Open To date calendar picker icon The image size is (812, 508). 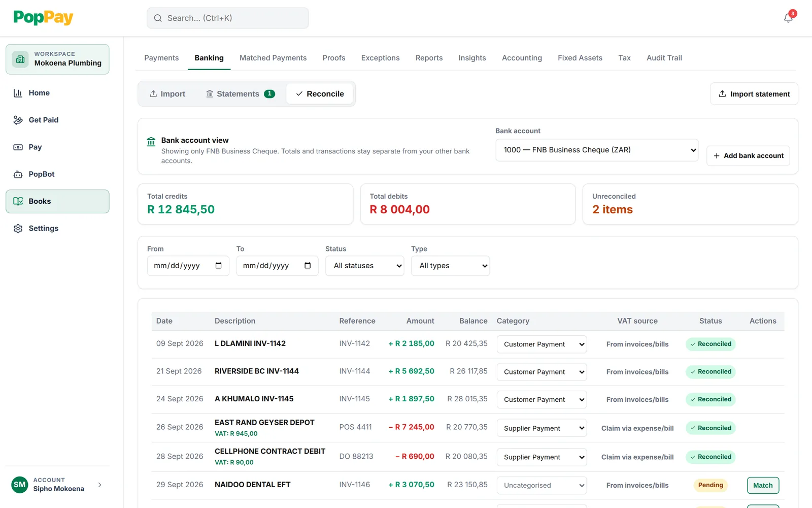point(308,266)
